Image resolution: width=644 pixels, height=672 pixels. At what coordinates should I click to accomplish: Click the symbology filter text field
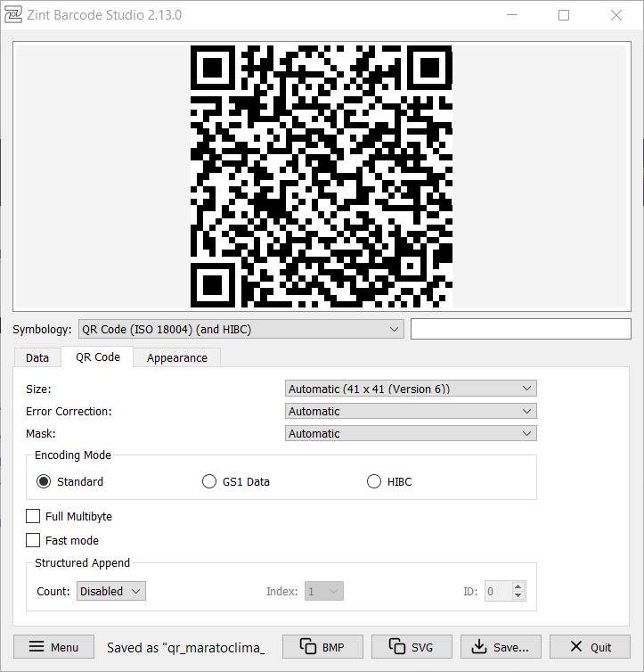[520, 330]
